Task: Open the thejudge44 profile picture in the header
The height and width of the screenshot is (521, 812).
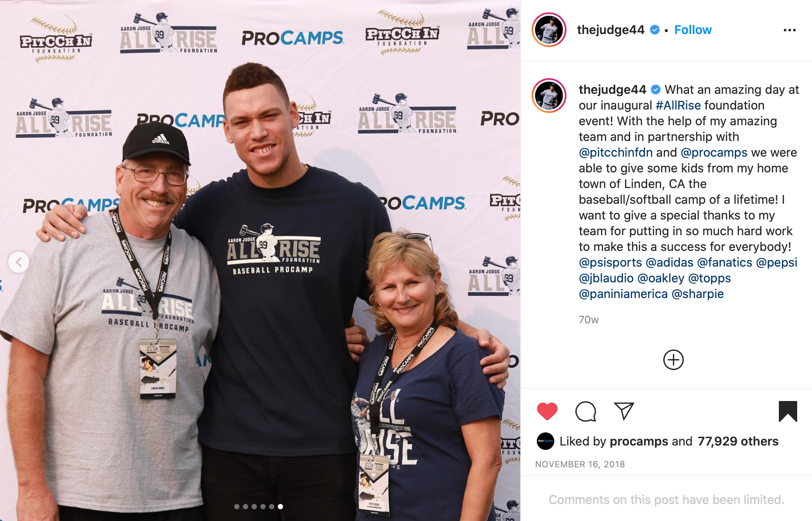Action: pos(549,30)
